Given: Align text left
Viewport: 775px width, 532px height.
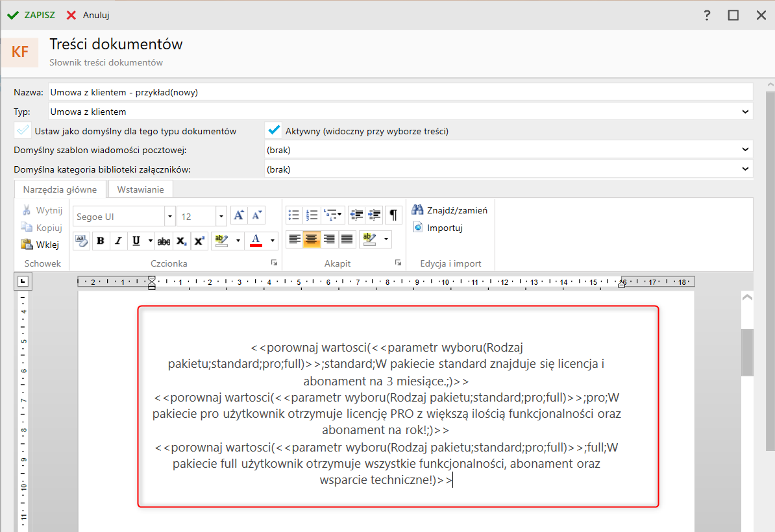Looking at the screenshot, I should pyautogui.click(x=294, y=239).
